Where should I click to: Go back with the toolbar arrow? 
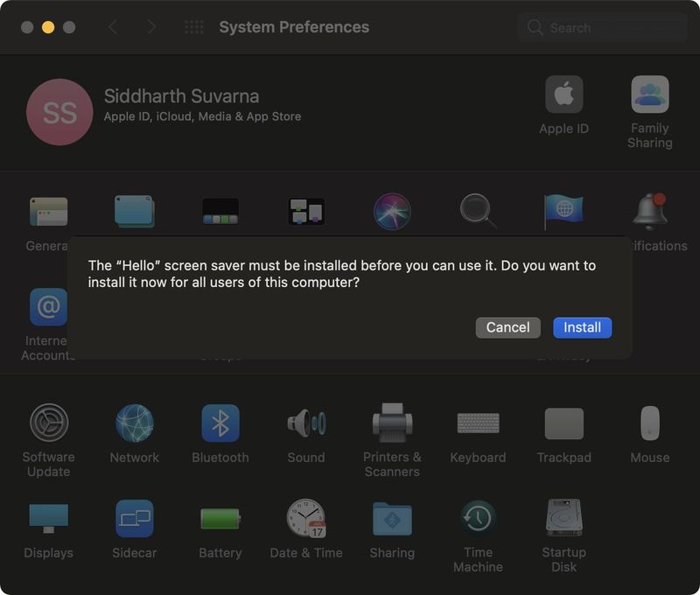coord(113,27)
